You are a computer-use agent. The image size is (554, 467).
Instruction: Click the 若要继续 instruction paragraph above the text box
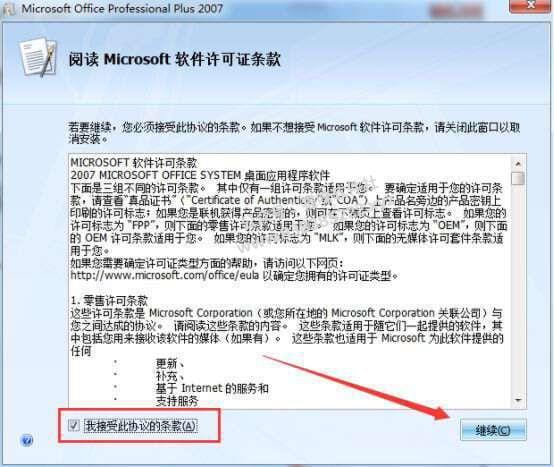pyautogui.click(x=294, y=133)
